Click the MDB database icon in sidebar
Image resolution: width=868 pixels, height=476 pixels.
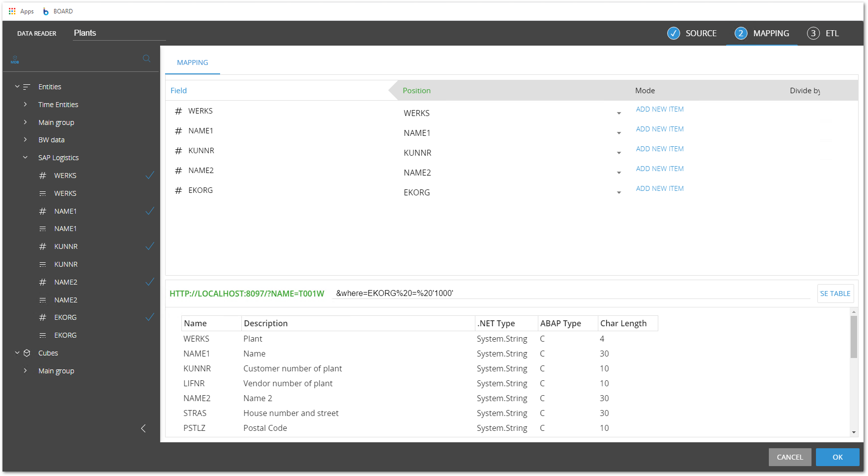(15, 59)
